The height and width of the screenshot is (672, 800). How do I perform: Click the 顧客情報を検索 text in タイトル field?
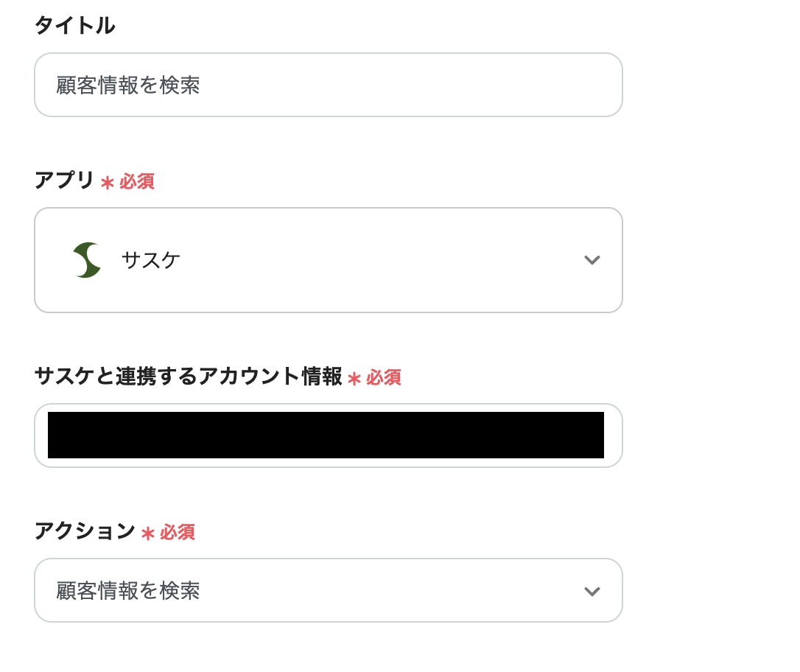coord(128,85)
